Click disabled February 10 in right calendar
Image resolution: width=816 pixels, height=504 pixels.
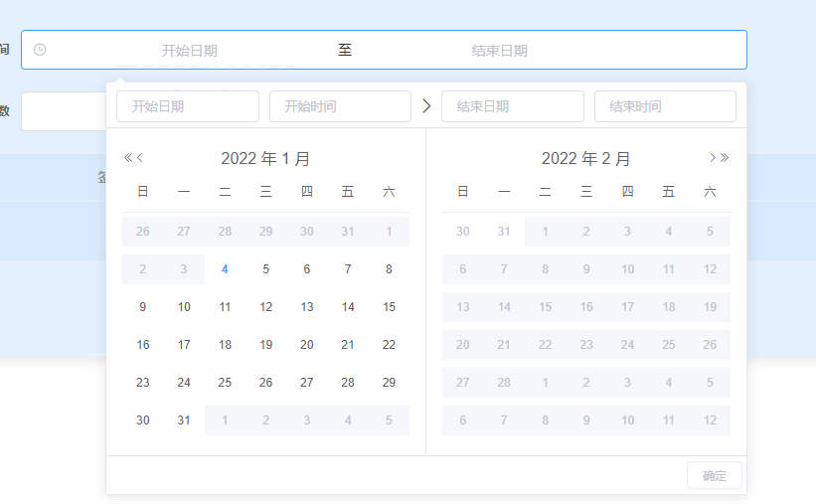point(627,269)
